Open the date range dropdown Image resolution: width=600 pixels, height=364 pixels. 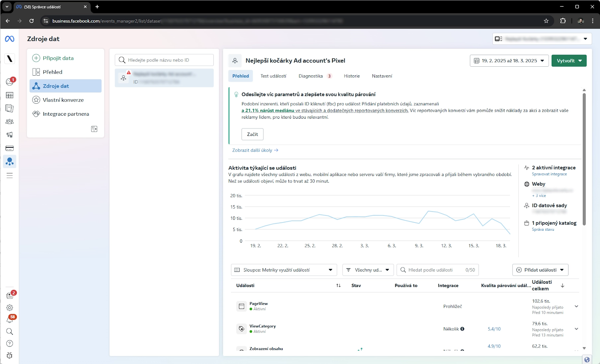point(509,61)
